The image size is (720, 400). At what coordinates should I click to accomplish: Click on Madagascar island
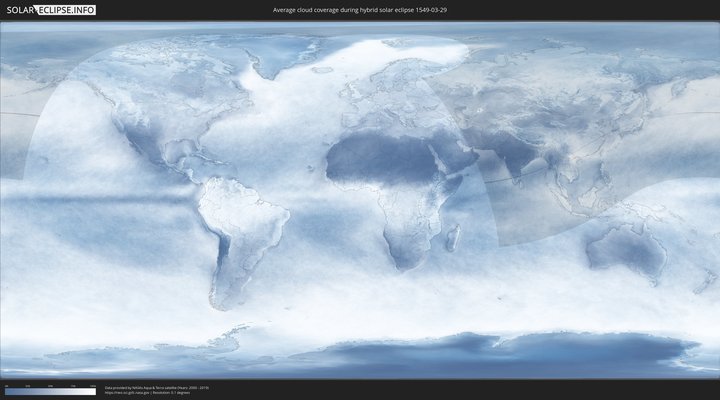point(453,238)
